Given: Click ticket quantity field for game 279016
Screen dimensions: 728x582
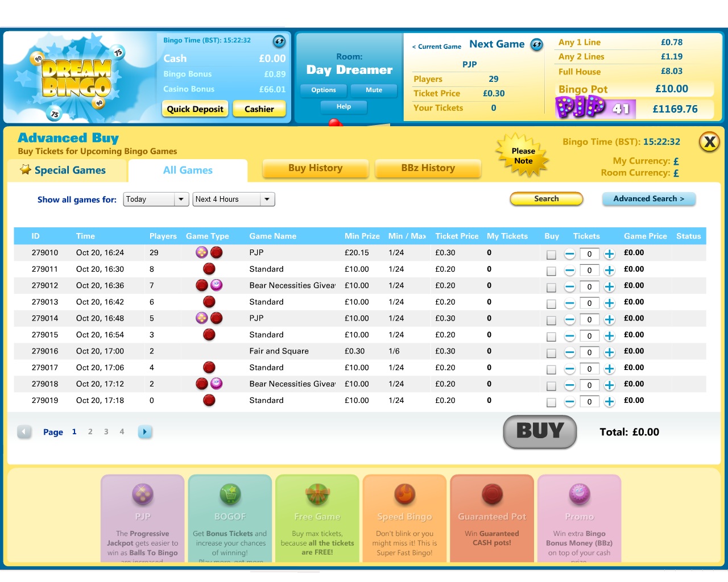Looking at the screenshot, I should pos(589,352).
